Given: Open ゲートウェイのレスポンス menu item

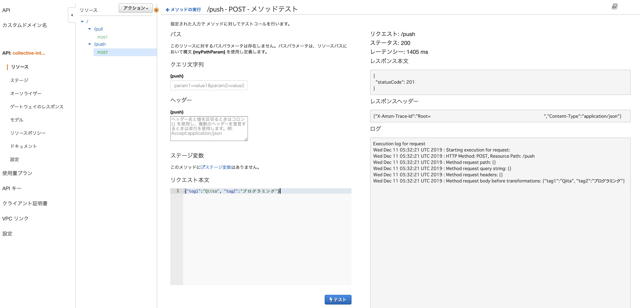Looking at the screenshot, I should pos(37,107).
